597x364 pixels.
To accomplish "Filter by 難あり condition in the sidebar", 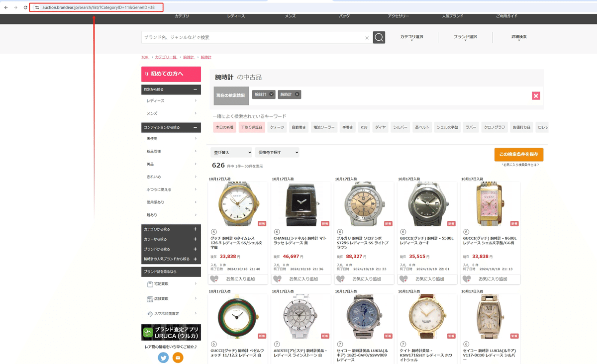I will pos(171,215).
